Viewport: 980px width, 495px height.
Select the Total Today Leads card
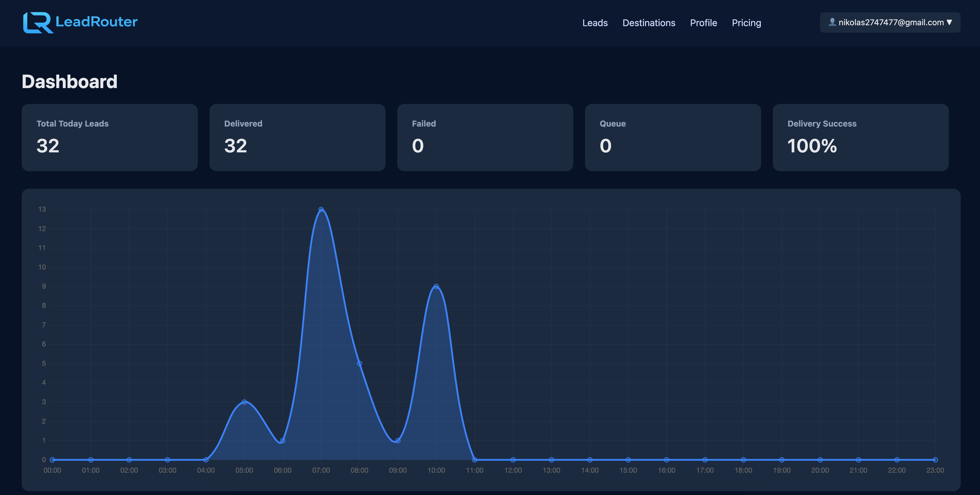coord(109,137)
